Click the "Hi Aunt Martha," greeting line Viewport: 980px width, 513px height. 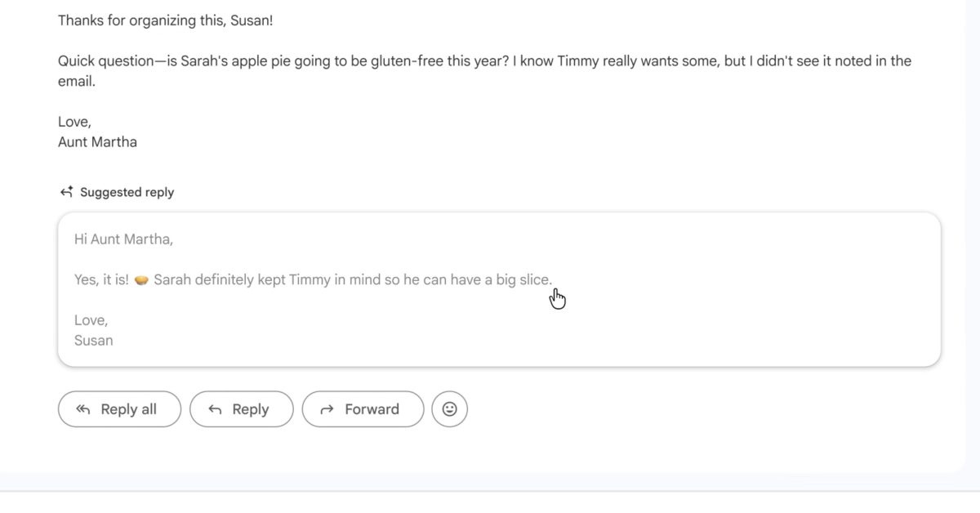coord(123,239)
